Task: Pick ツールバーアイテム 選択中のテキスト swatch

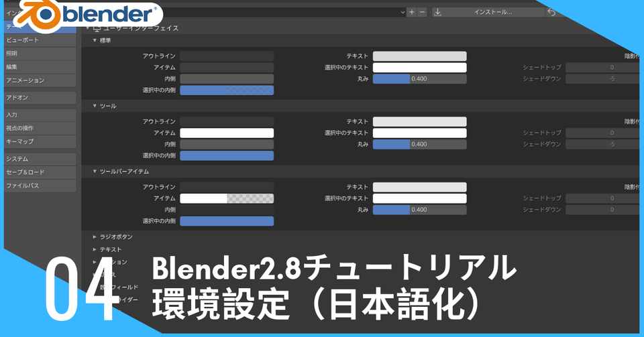Action: (419, 198)
